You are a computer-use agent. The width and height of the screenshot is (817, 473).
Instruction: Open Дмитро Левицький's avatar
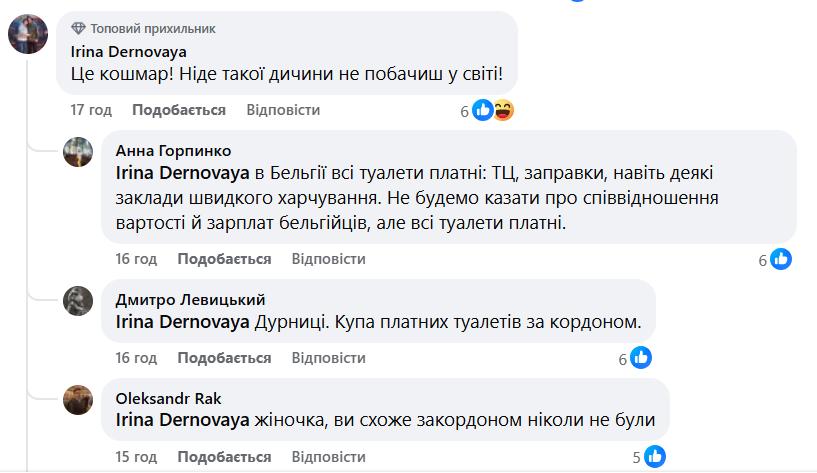pos(79,299)
